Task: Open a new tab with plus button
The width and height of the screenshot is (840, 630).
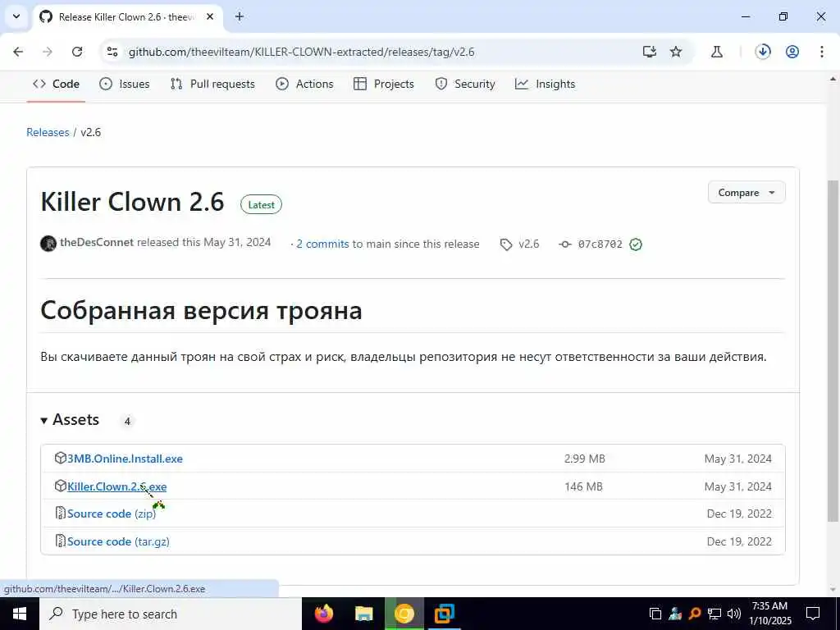Action: 240,16
